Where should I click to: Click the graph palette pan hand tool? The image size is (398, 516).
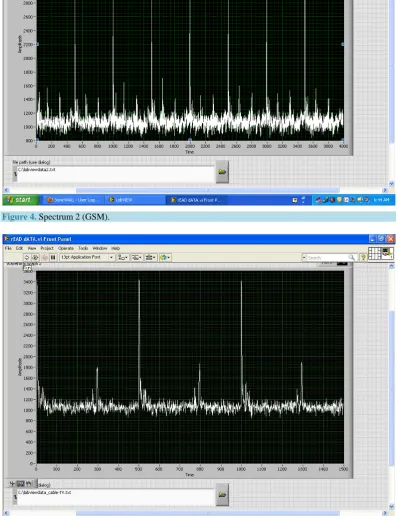[29, 484]
